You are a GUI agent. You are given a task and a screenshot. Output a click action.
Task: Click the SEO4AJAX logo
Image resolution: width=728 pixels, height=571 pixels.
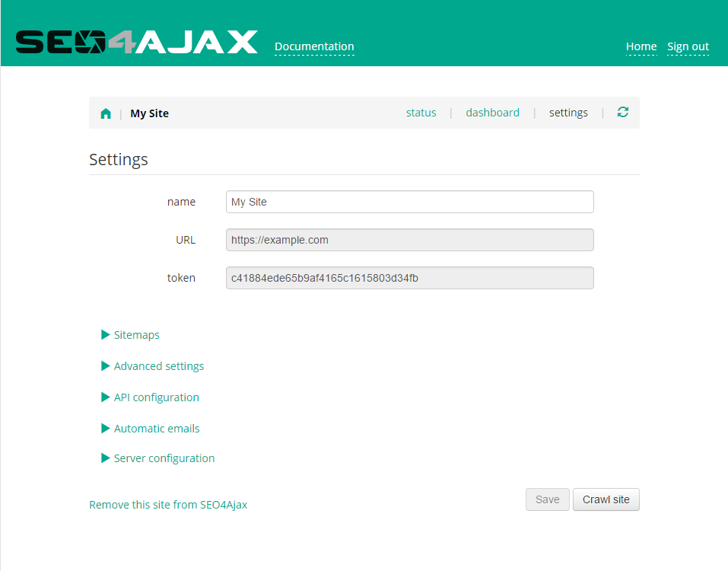[137, 42]
